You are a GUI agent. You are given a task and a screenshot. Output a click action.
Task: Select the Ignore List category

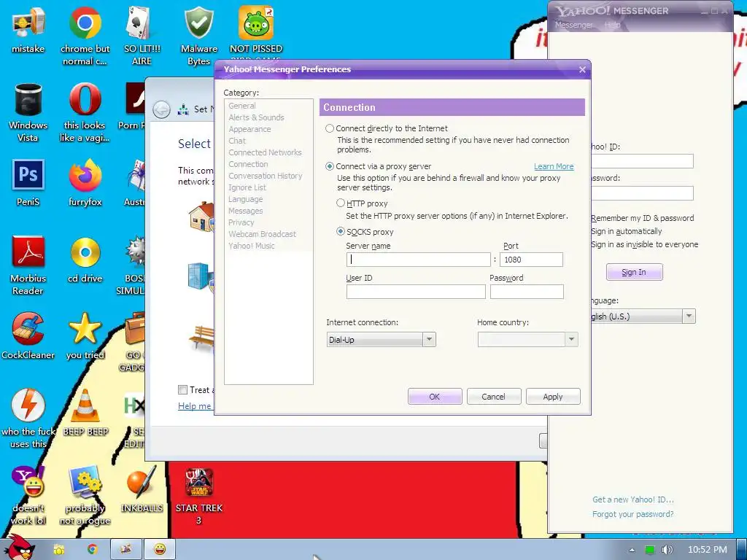pos(247,187)
